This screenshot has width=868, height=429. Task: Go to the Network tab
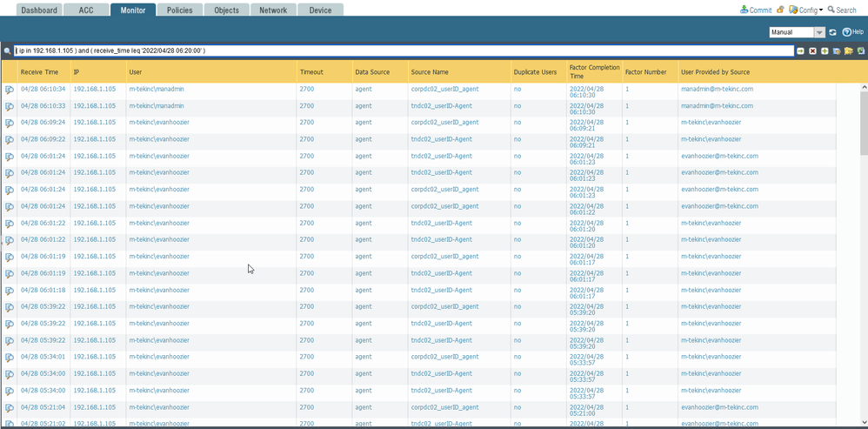(272, 10)
